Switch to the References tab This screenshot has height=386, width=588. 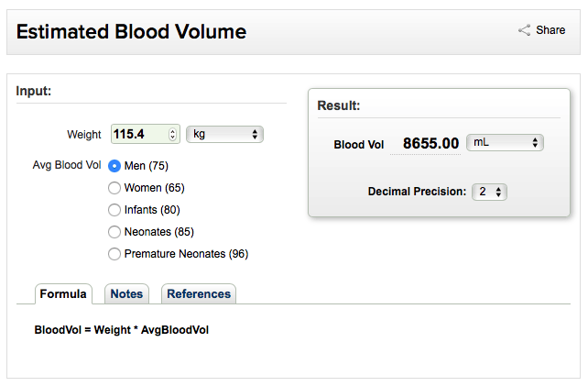(x=199, y=294)
